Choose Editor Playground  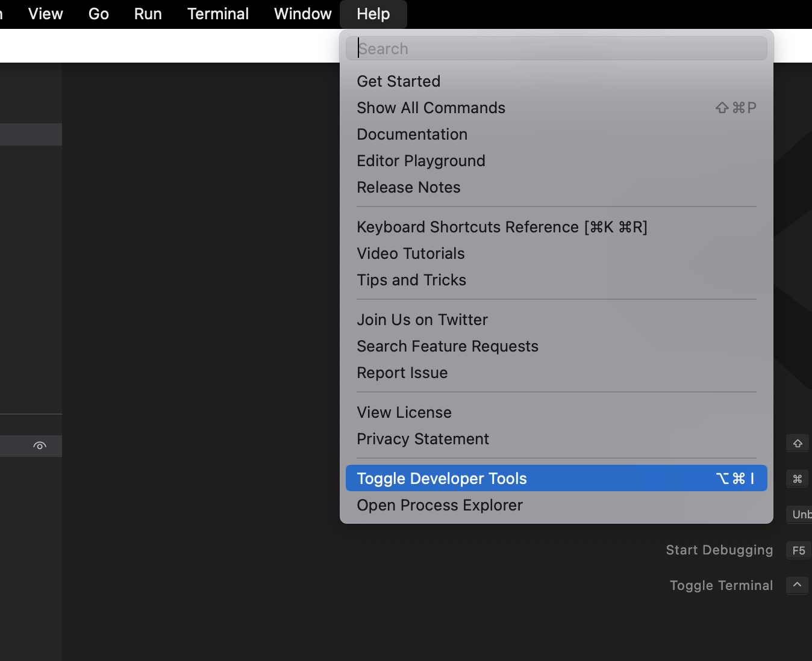421,161
